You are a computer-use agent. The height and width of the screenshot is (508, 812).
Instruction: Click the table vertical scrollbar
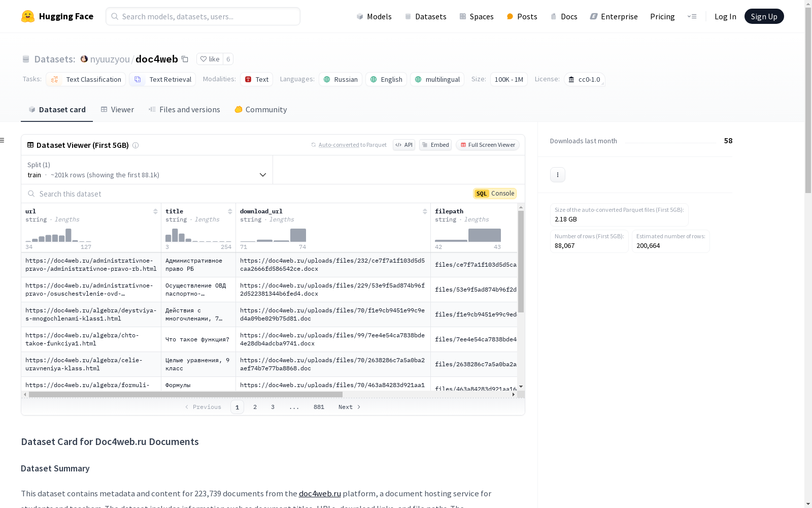click(x=521, y=262)
